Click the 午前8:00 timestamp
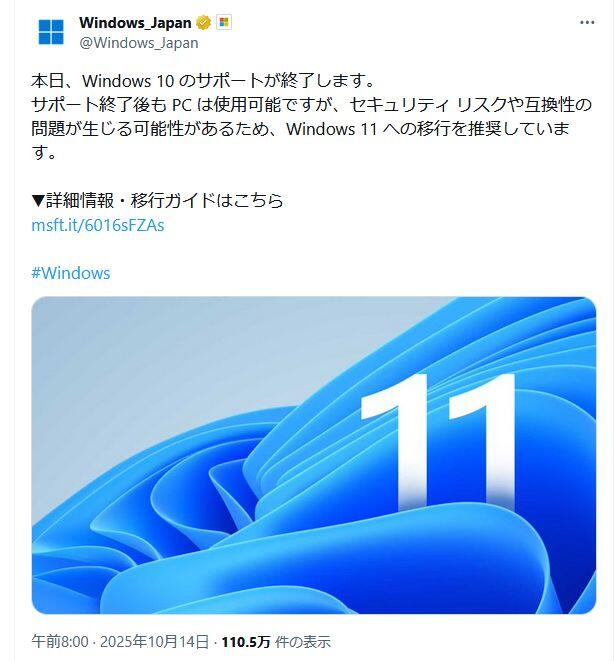Image resolution: width=615 pixels, height=661 pixels. tap(60, 642)
